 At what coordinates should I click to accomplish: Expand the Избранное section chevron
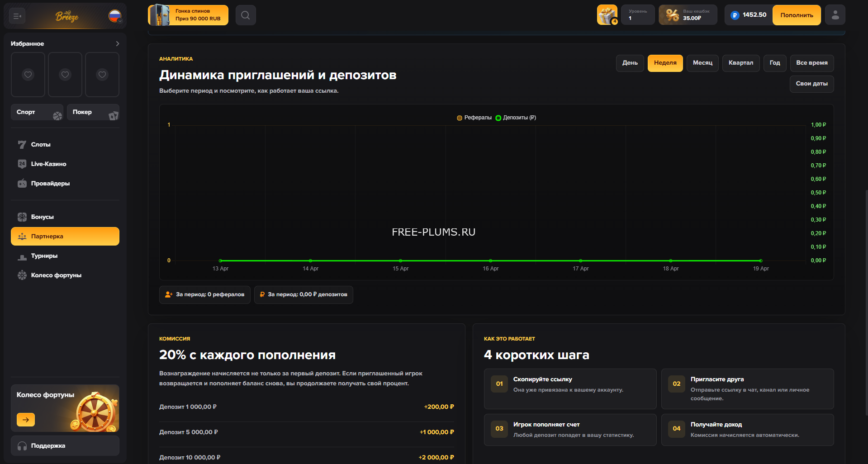(118, 44)
